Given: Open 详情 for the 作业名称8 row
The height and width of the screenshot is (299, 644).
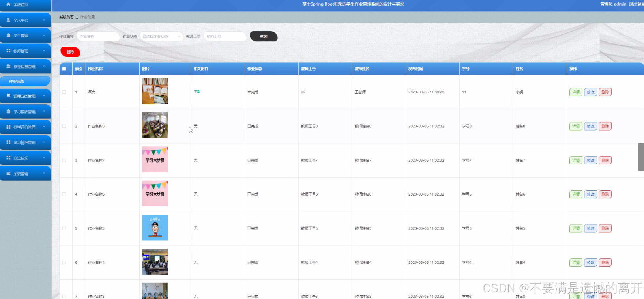Looking at the screenshot, I should point(576,126).
